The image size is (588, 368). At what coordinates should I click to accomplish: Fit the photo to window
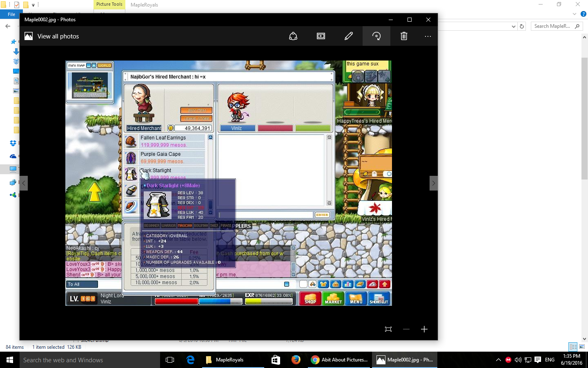click(388, 329)
